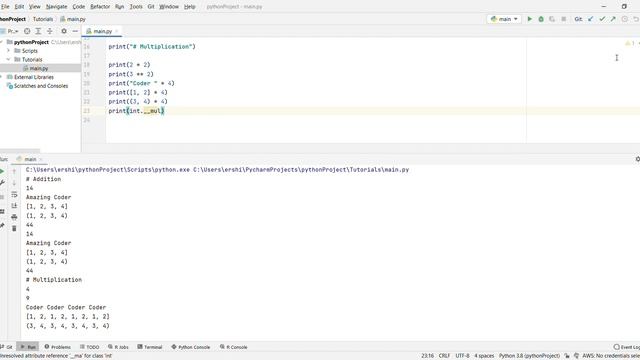Expand all nodes in the Project panel
Viewport: 640px width, 360px height.
38,31
